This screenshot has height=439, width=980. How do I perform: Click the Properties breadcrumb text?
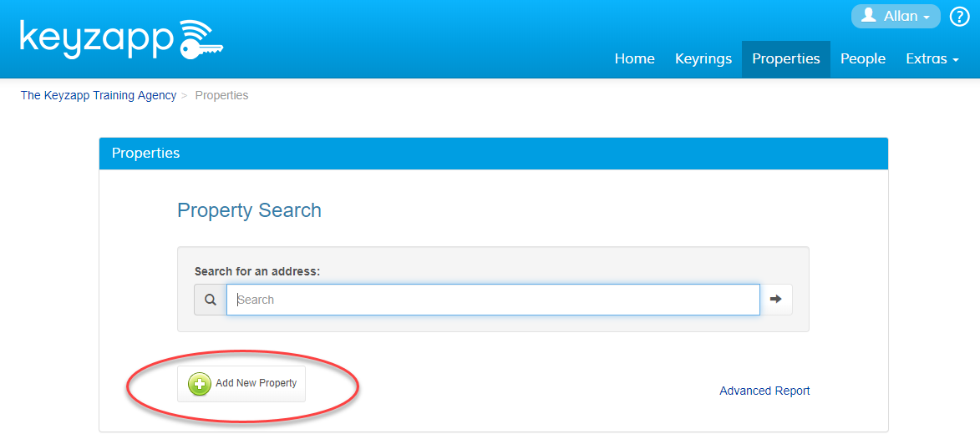222,95
